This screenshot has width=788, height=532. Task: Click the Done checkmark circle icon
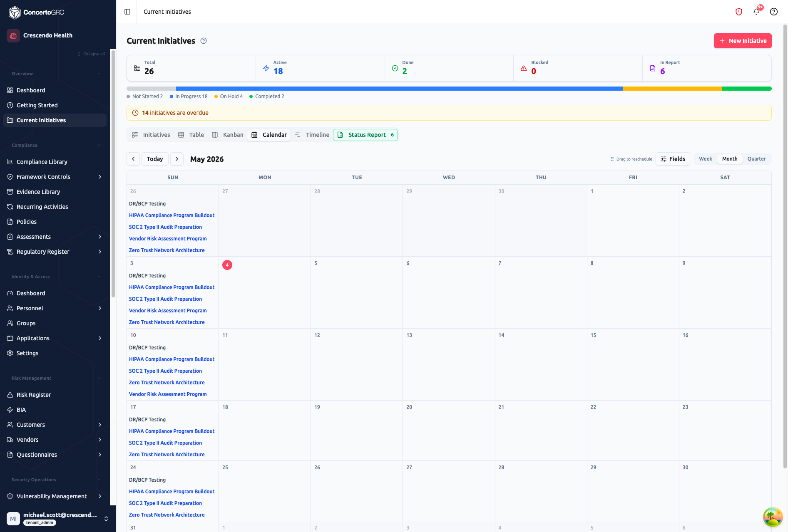click(395, 68)
